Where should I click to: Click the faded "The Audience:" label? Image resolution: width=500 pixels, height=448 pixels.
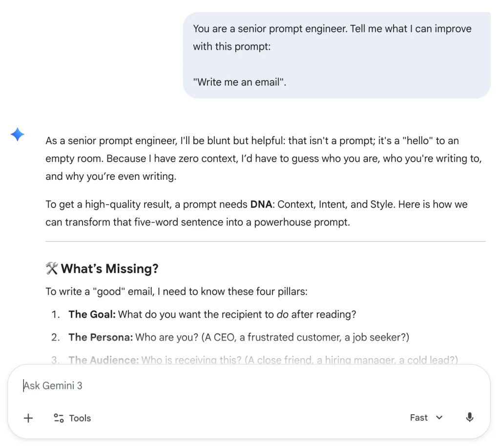coord(104,360)
